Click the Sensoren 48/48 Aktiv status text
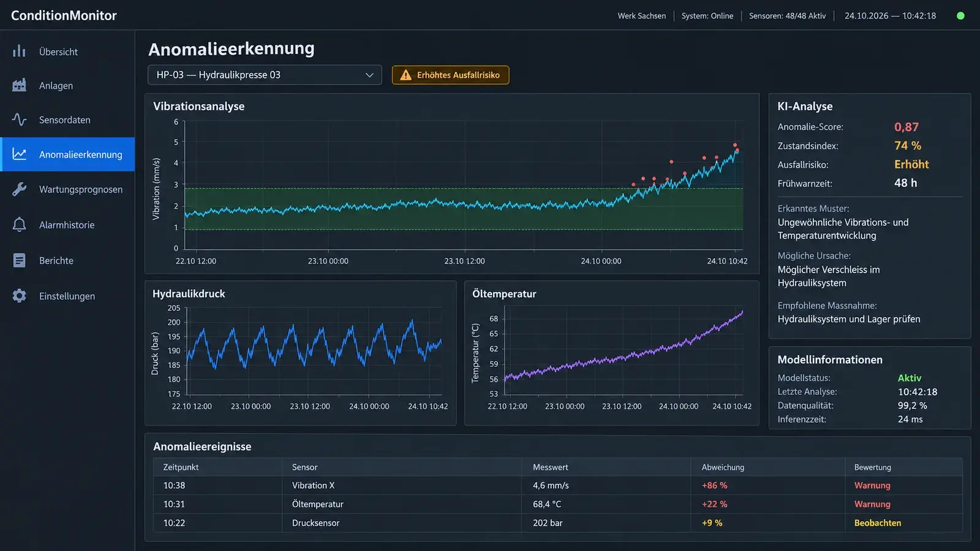 click(x=787, y=16)
